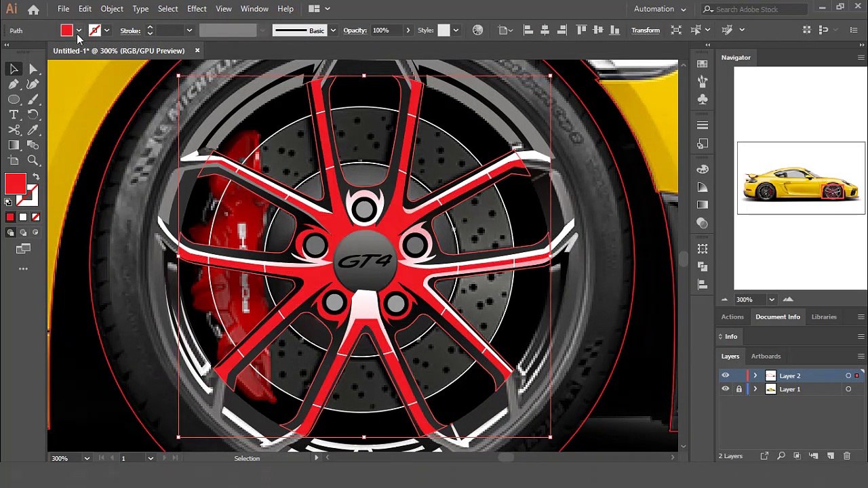Select the Selection (black arrow) tool

click(x=14, y=69)
